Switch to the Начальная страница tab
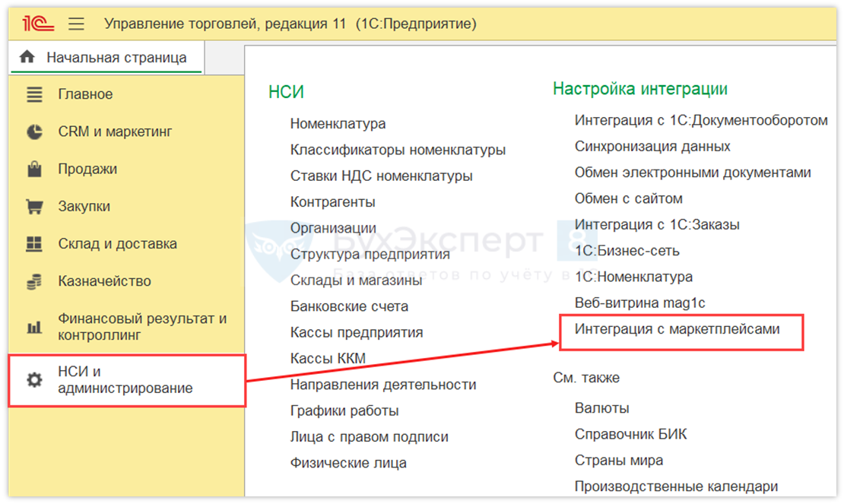 coord(106,58)
